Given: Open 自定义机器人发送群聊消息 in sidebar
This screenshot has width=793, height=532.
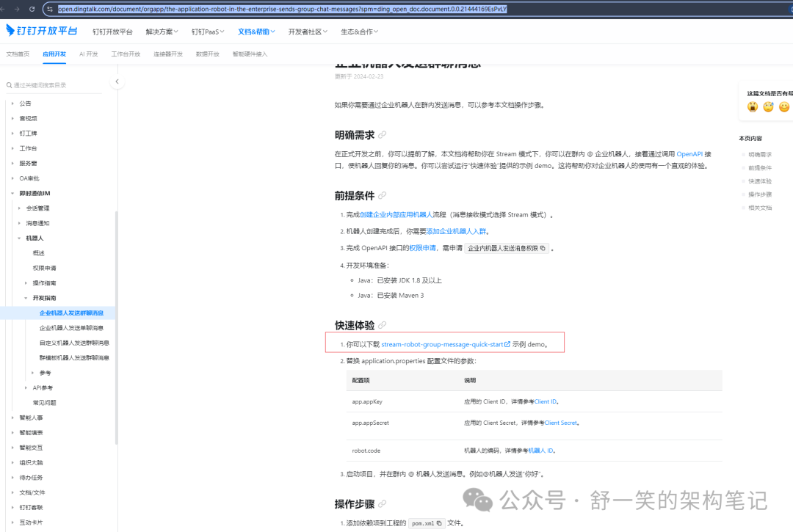Looking at the screenshot, I should pyautogui.click(x=74, y=343).
